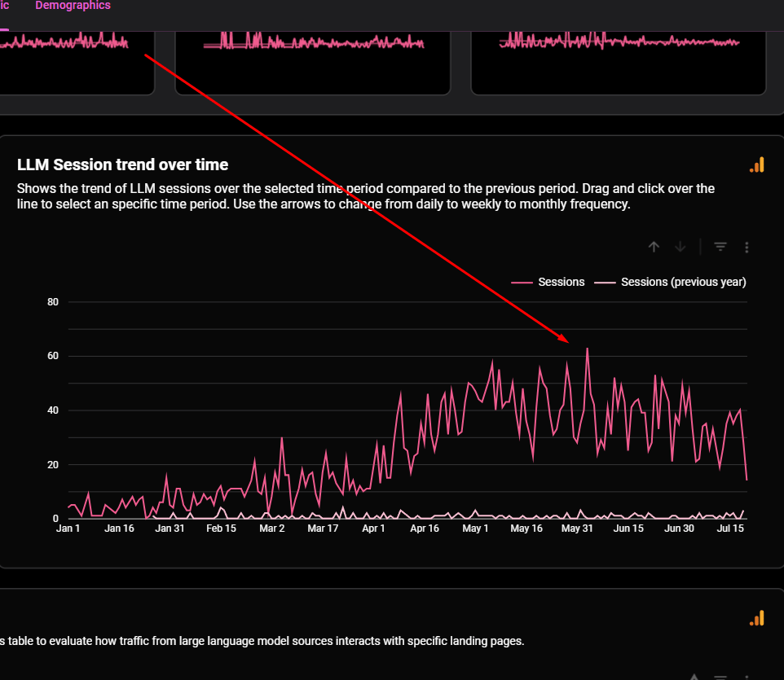Click the middle sparkline scorecard
Screen dimensions: 784x680
coord(312,61)
